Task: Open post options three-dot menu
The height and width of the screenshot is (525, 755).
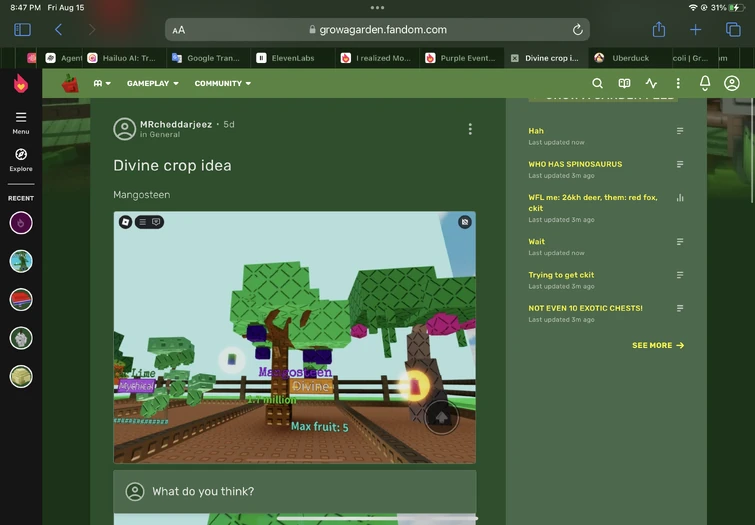Action: tap(470, 129)
